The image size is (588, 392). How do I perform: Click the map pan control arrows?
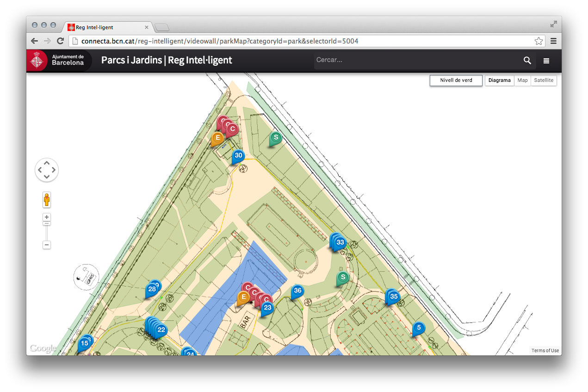pyautogui.click(x=47, y=170)
